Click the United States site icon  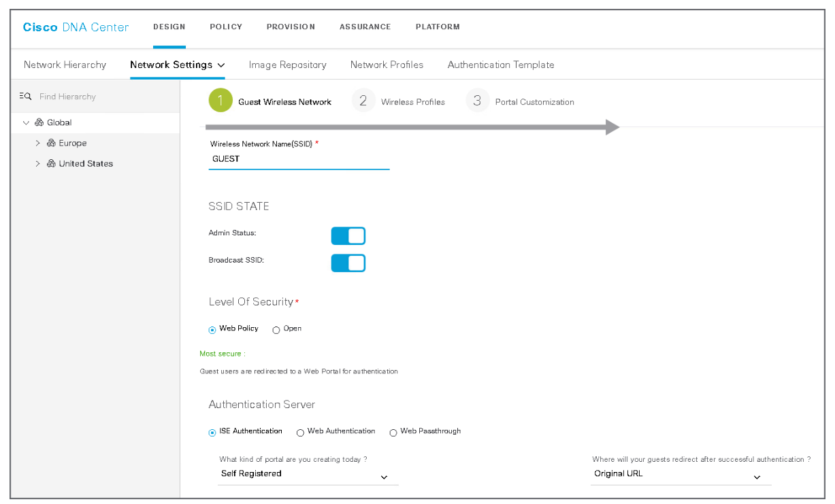(51, 164)
